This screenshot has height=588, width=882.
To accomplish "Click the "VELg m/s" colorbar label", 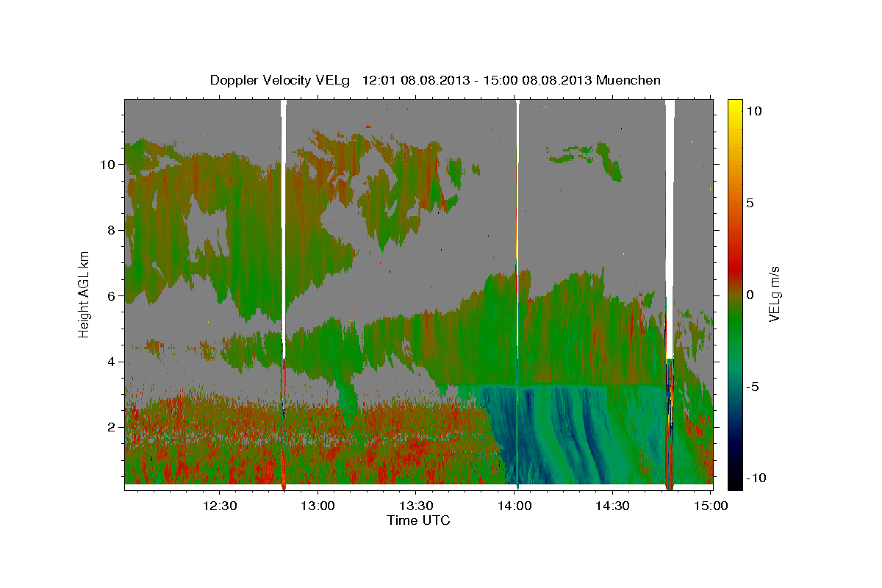I will click(774, 293).
